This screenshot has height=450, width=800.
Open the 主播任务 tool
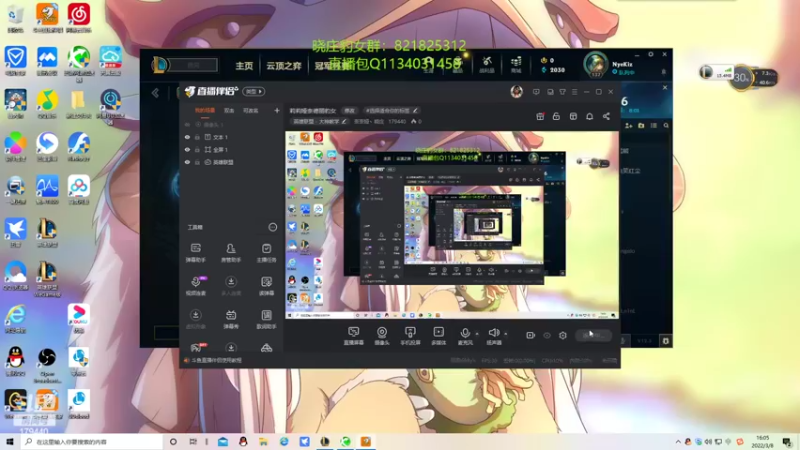click(266, 253)
